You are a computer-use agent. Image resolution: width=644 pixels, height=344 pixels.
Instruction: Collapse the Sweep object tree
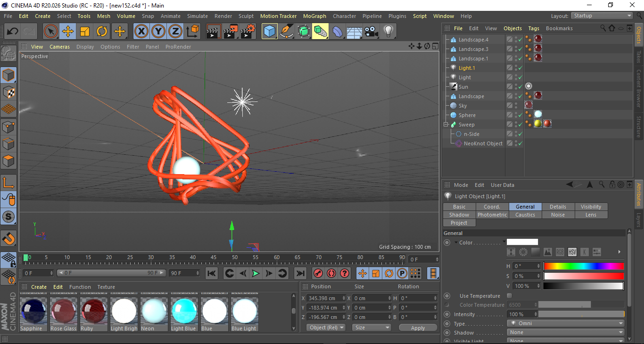coord(446,125)
